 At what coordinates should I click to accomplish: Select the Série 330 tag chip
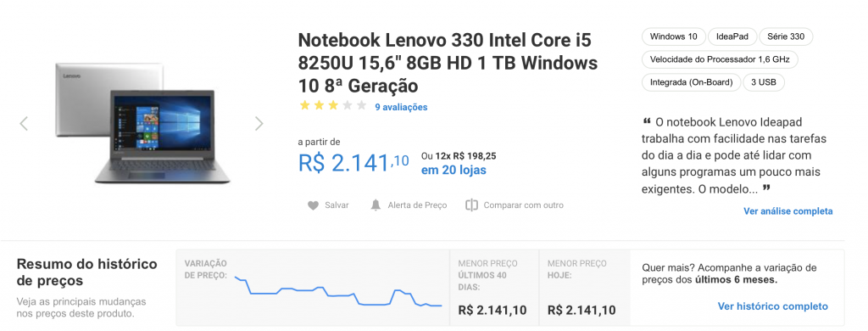786,36
